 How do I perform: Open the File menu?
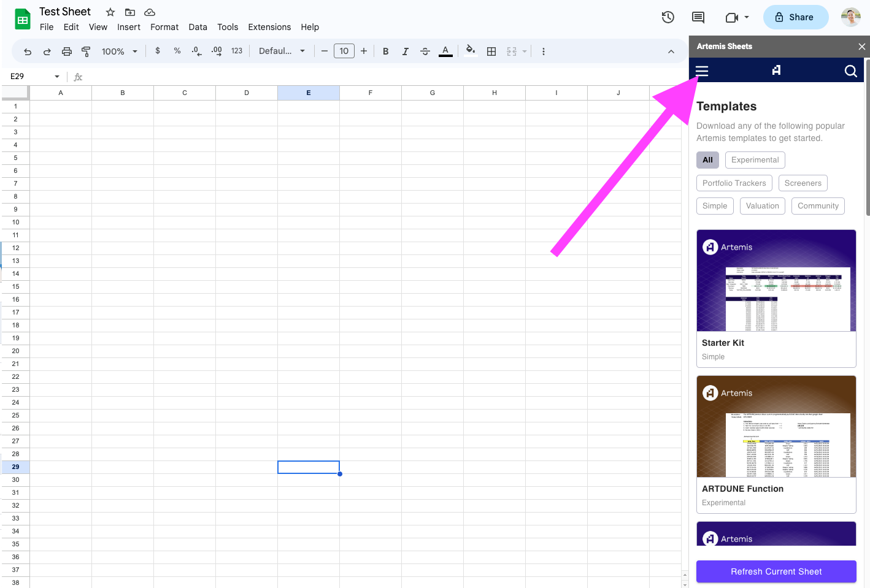pos(47,27)
